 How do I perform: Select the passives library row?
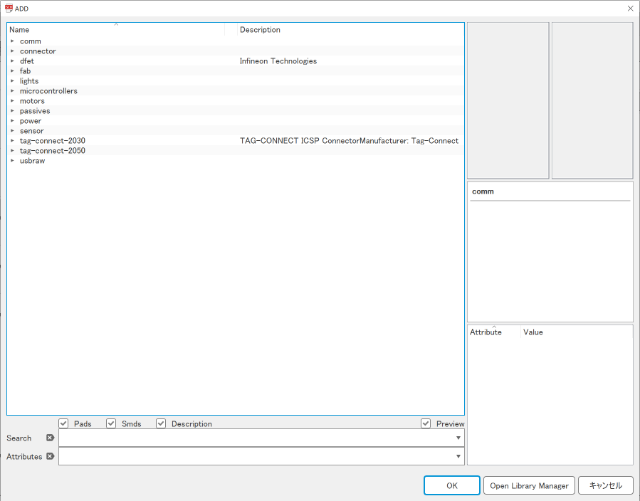tap(235, 111)
